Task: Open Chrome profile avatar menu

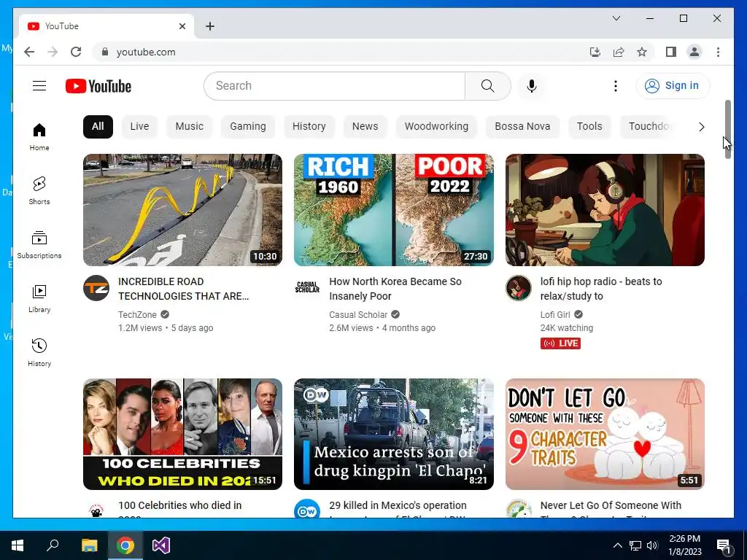Action: click(x=694, y=52)
